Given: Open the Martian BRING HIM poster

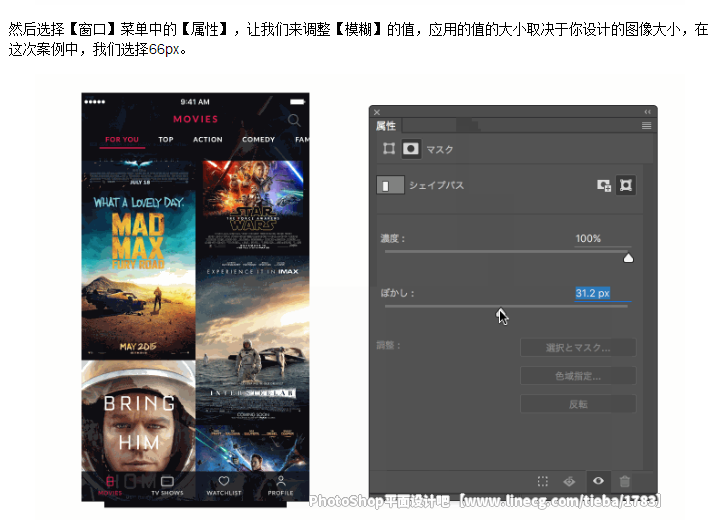Looking at the screenshot, I should point(139,416).
